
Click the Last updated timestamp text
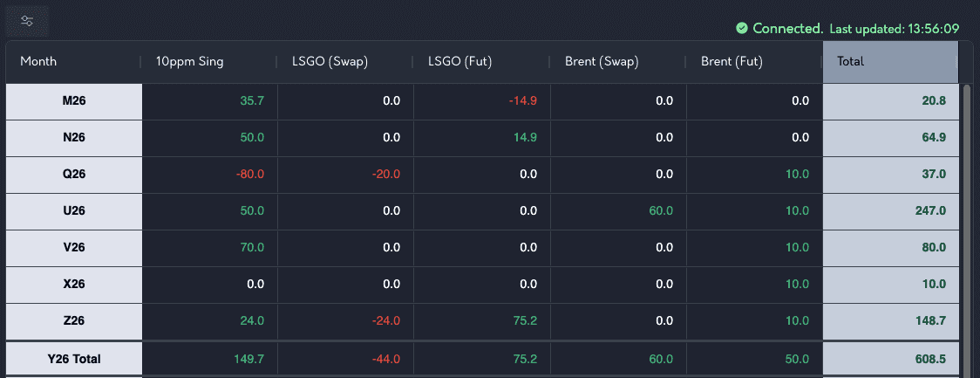pos(894,29)
